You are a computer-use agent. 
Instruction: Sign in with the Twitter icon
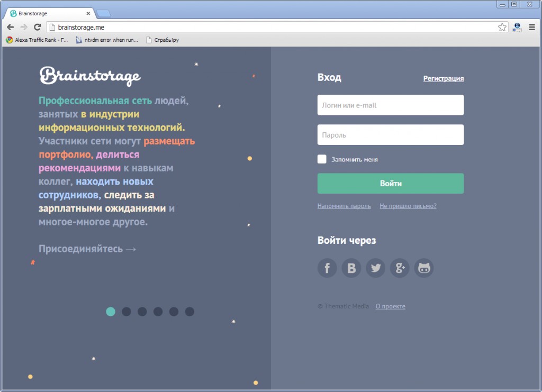(375, 268)
